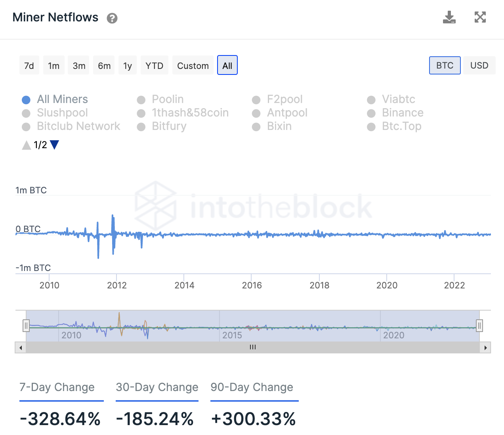Toggle the Binance miner series

tap(395, 113)
